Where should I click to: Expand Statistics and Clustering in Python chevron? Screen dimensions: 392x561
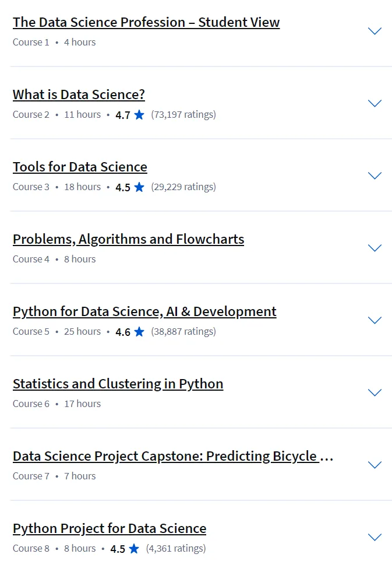tap(375, 392)
